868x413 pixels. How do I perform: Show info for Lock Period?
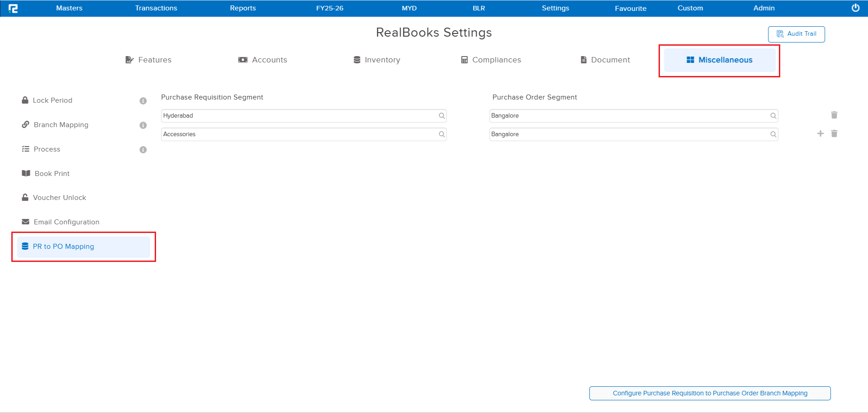click(x=143, y=101)
